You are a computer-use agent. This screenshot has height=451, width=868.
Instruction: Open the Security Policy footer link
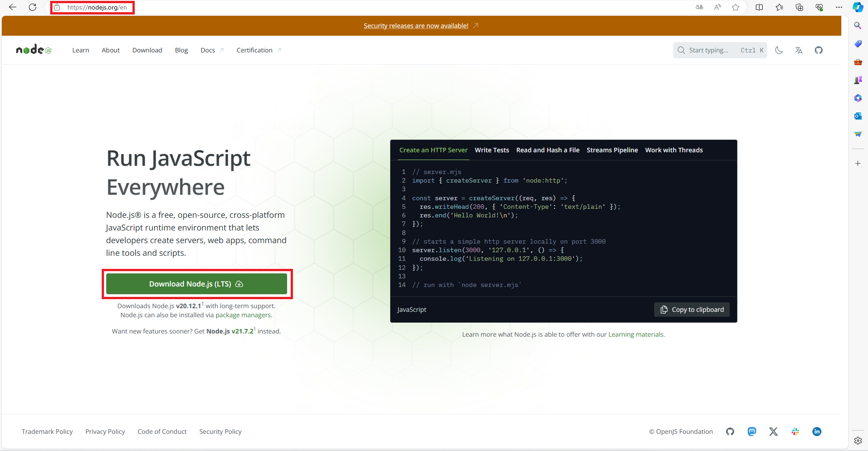(220, 432)
